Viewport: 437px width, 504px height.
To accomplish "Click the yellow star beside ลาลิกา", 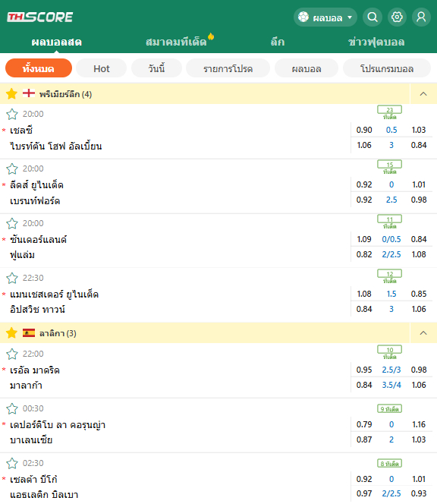I will pyautogui.click(x=11, y=333).
